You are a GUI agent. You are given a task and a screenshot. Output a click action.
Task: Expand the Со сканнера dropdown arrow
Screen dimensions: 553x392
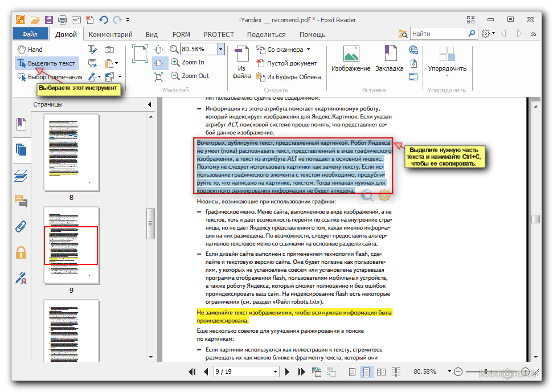coord(309,50)
